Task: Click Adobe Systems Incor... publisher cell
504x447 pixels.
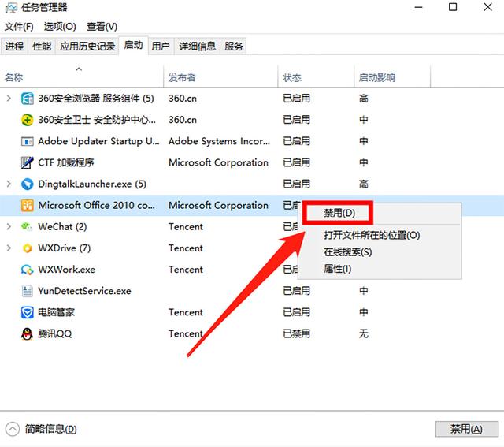Action: pyautogui.click(x=219, y=141)
